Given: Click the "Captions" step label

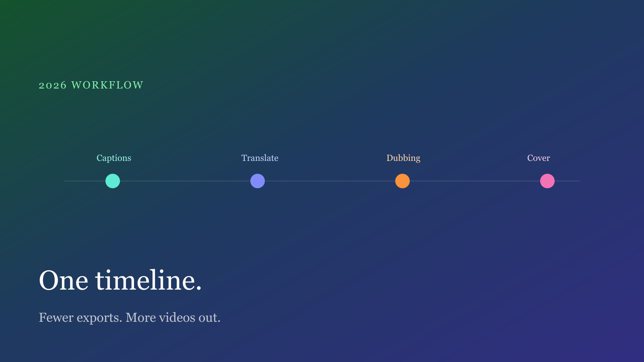Looking at the screenshot, I should pyautogui.click(x=114, y=158).
